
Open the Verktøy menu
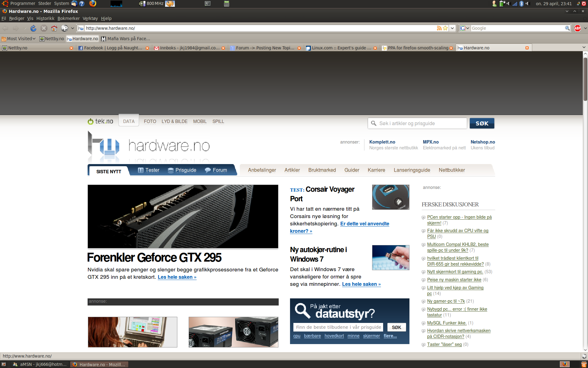[x=90, y=18]
